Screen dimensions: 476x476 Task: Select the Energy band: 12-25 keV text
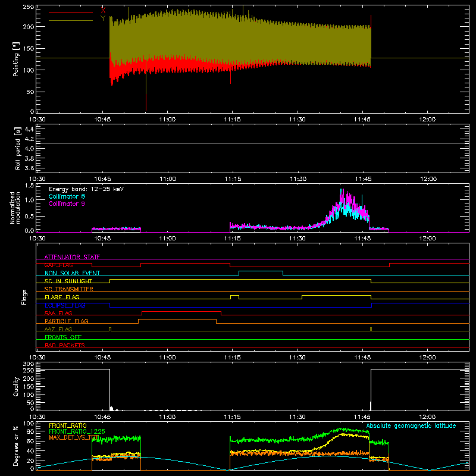click(x=86, y=189)
